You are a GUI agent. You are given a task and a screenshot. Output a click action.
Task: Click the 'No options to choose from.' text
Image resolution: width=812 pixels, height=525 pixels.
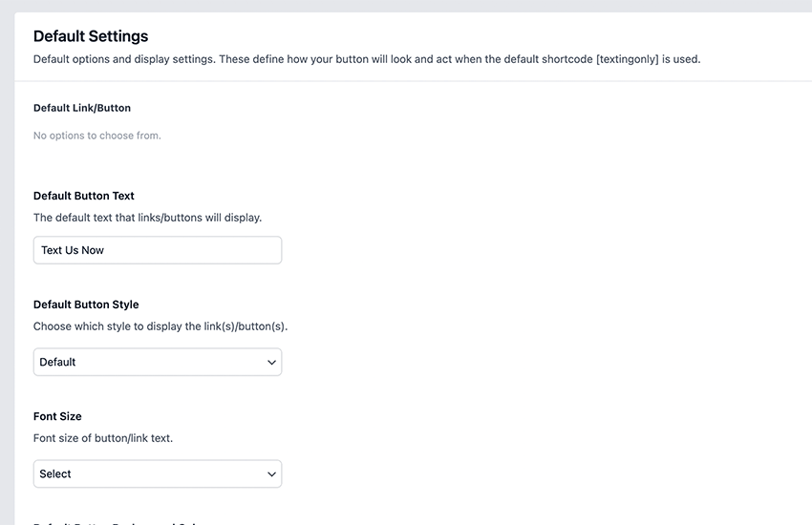(x=96, y=136)
